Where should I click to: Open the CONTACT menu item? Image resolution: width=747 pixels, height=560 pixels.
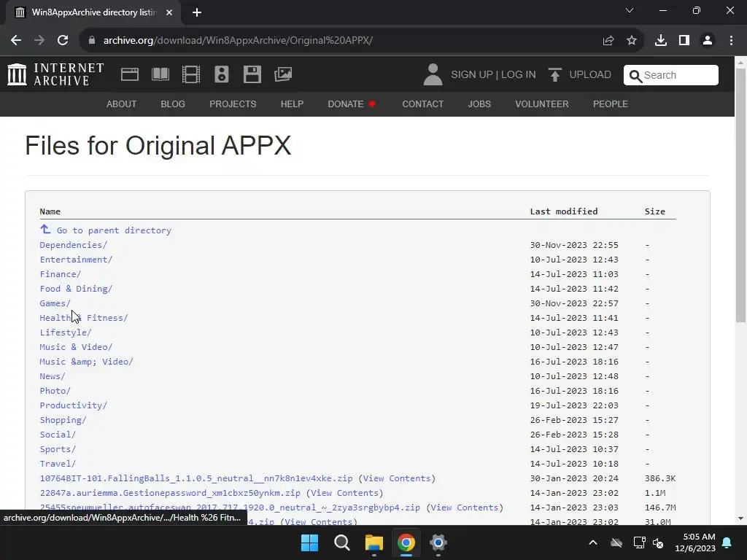coord(422,104)
